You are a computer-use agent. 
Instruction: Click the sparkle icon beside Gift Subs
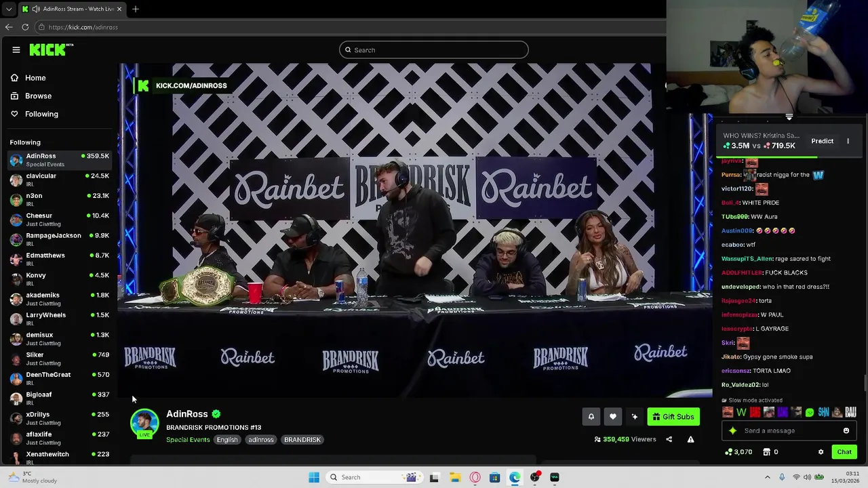(x=635, y=417)
